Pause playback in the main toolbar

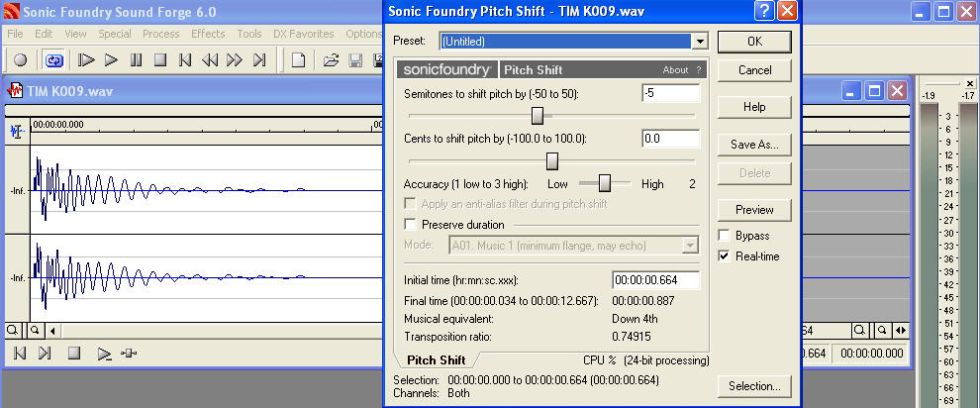point(136,60)
